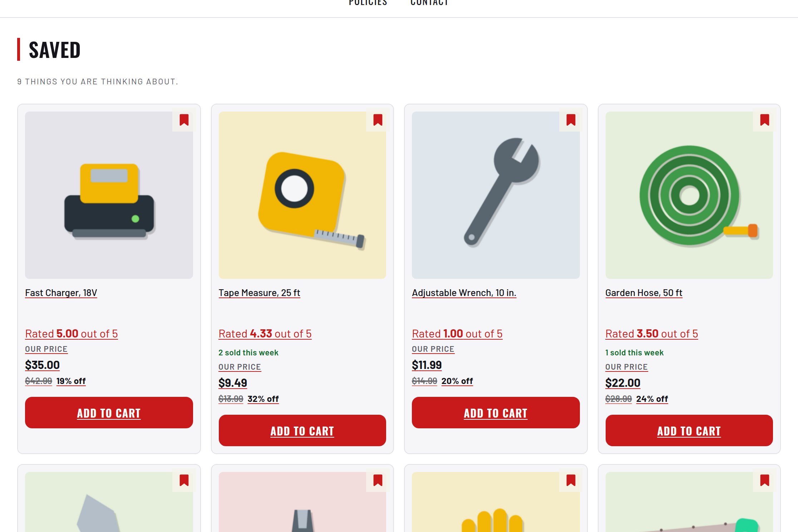Toggle bookmark on Garden Hose card
The height and width of the screenshot is (532, 798).
764,120
